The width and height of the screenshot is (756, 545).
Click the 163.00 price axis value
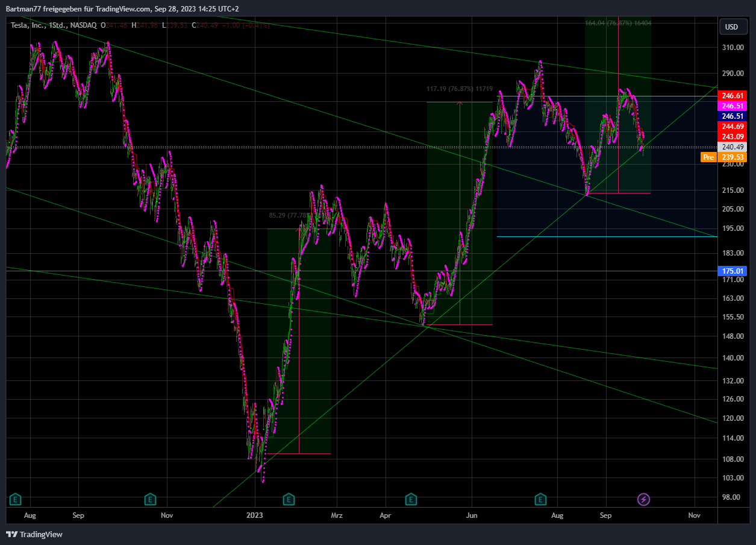point(733,298)
